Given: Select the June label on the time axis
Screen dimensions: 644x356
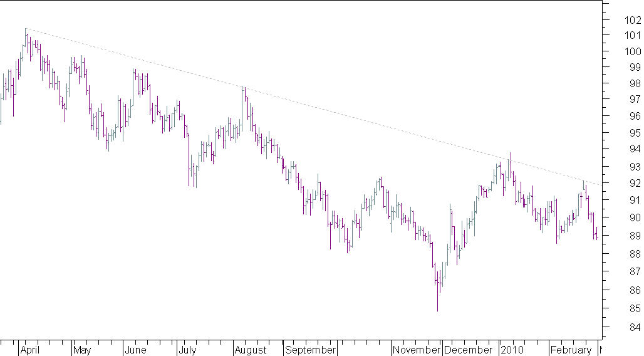Looking at the screenshot, I should click(x=135, y=350).
